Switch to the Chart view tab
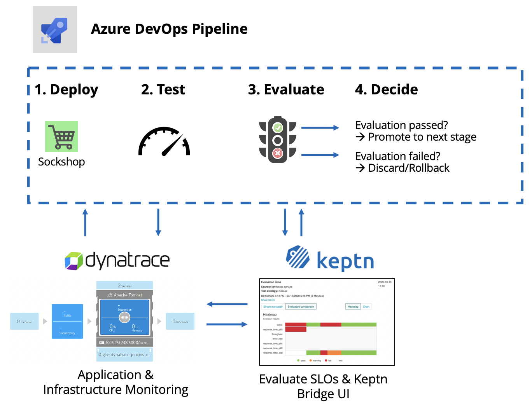 click(366, 307)
